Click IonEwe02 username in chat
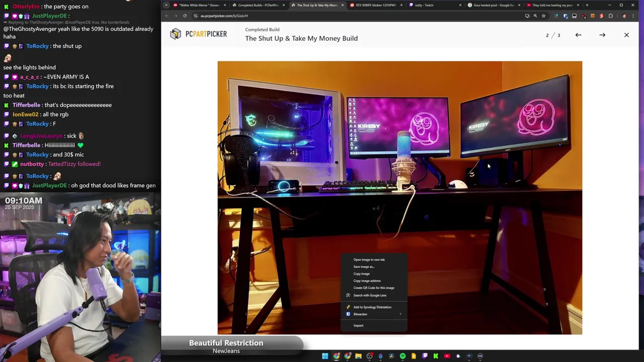 [25, 115]
